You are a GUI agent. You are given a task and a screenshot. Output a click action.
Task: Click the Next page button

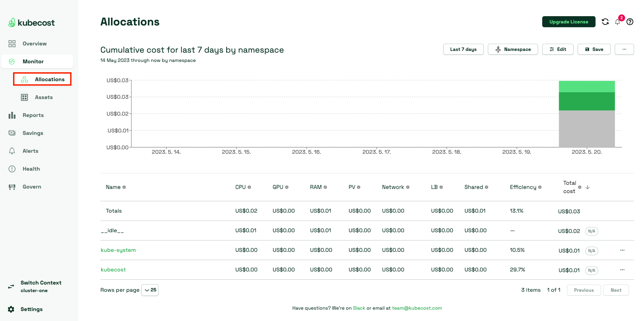616,290
